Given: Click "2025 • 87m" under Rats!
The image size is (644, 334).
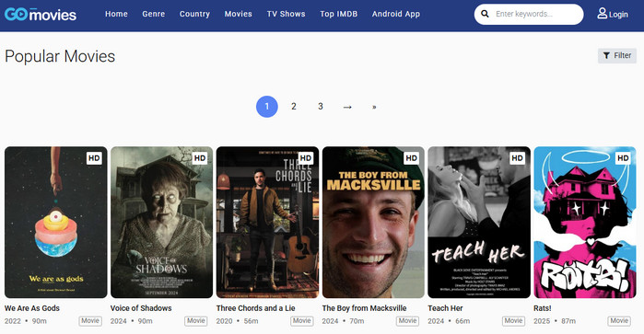Looking at the screenshot, I should tap(555, 321).
